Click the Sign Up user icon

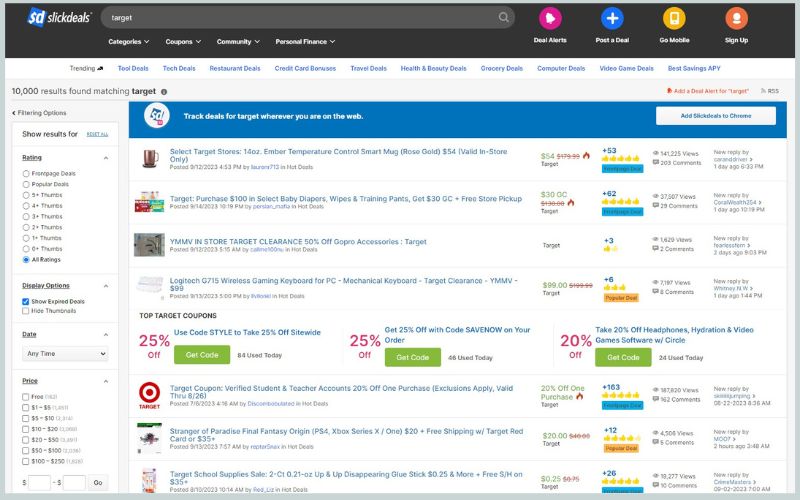[x=736, y=18]
